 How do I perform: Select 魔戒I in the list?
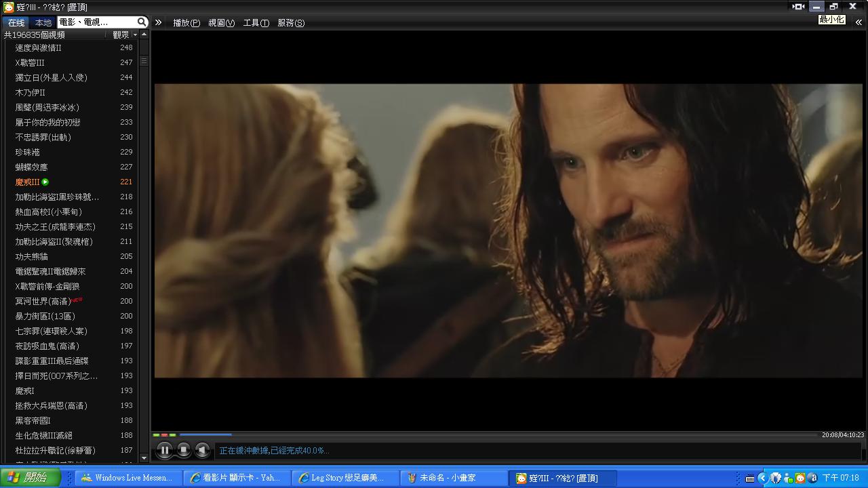[25, 391]
